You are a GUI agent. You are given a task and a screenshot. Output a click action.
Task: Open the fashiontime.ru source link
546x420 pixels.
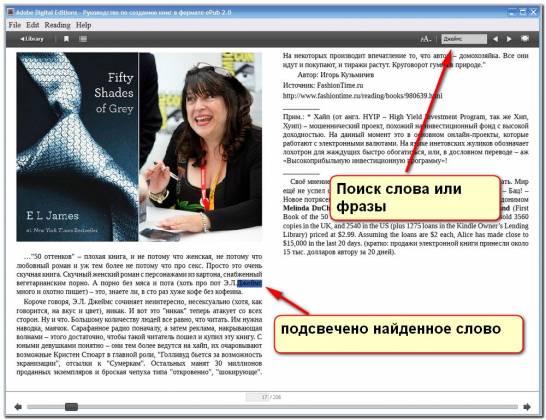click(x=362, y=95)
